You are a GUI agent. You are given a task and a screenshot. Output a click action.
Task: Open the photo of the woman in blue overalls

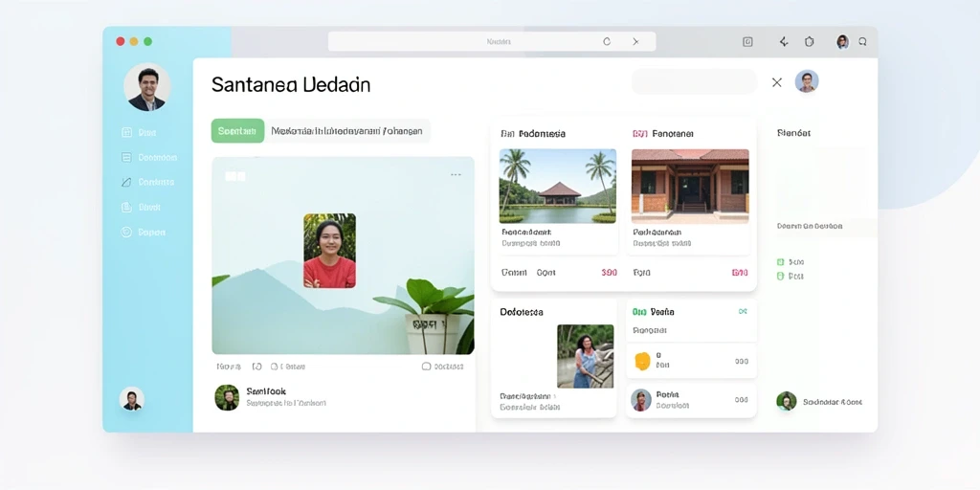pyautogui.click(x=585, y=356)
